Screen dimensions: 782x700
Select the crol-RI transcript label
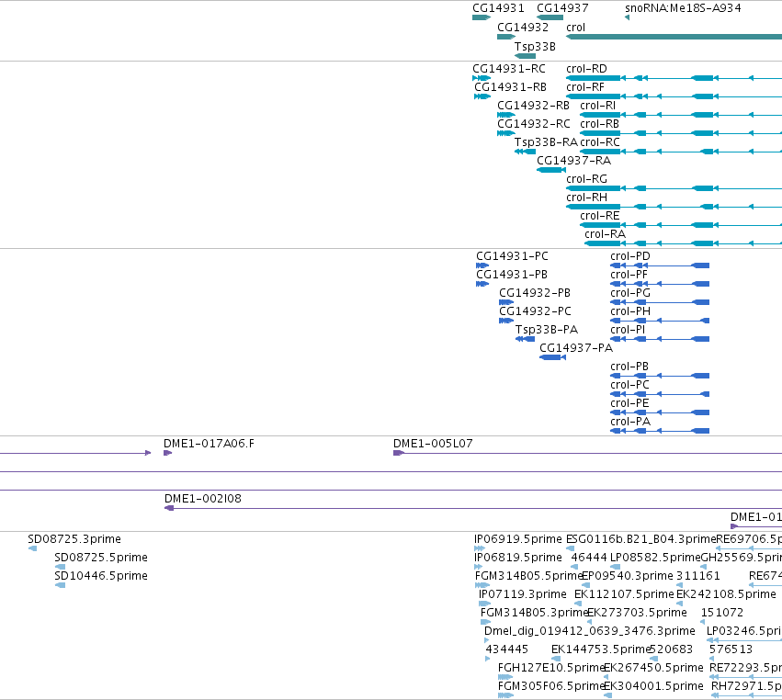point(597,106)
